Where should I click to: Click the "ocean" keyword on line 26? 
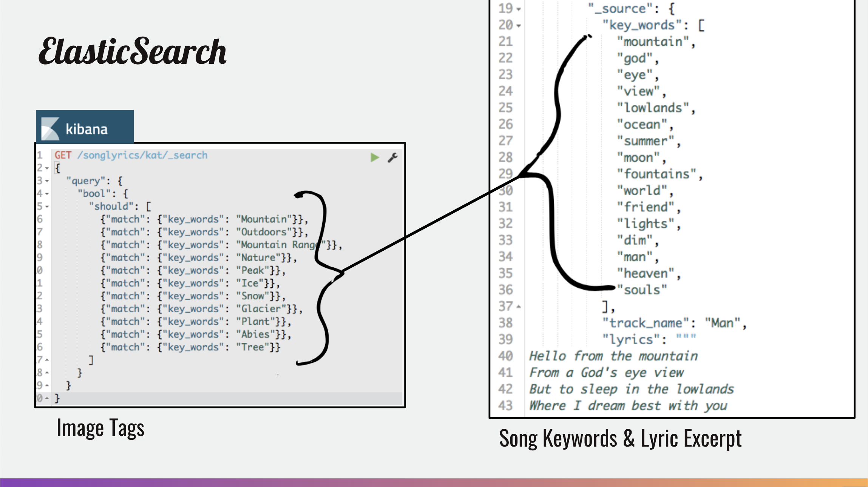pyautogui.click(x=642, y=124)
